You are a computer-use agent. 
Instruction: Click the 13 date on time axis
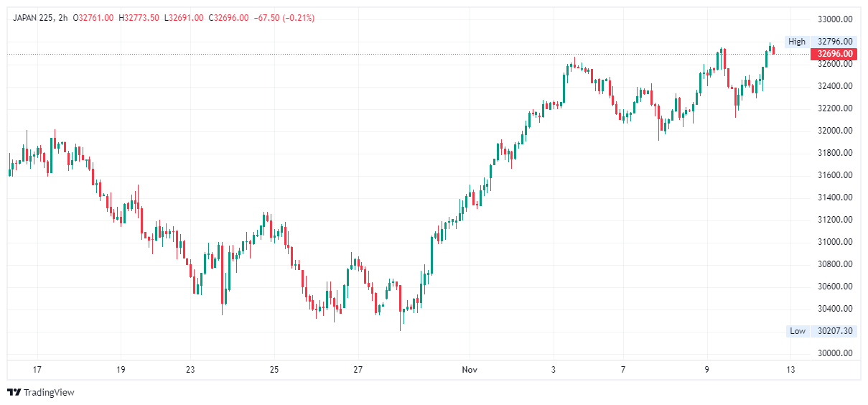click(790, 370)
